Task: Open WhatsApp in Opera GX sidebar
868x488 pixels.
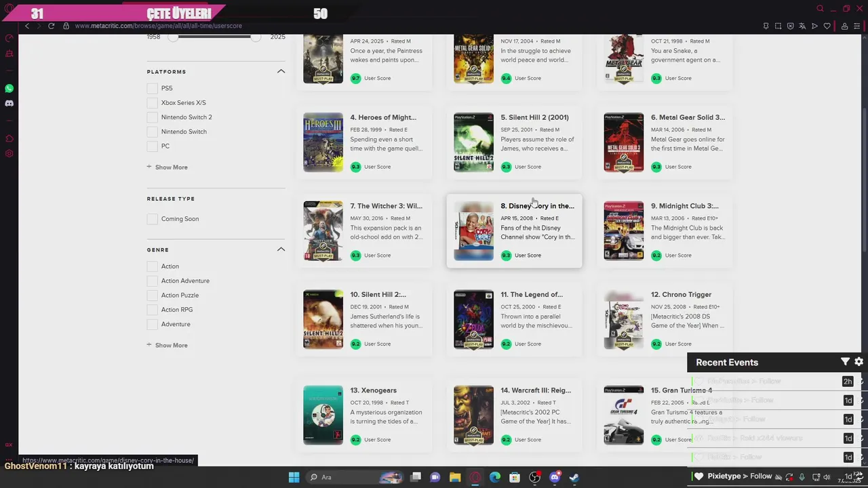Action: tap(9, 89)
